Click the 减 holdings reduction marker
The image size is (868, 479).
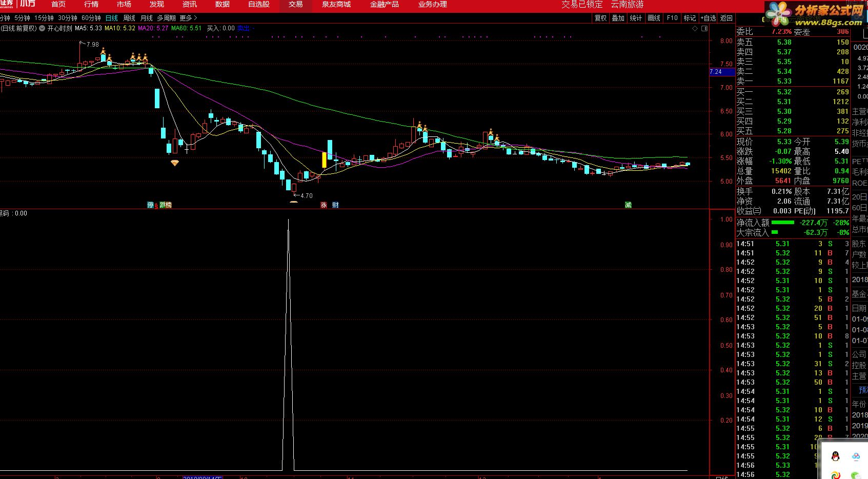(628, 205)
